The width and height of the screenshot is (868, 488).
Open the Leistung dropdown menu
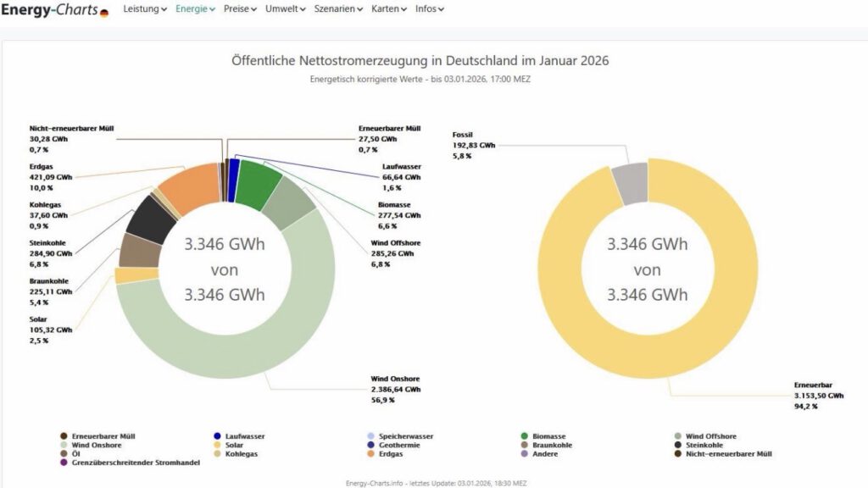pyautogui.click(x=145, y=9)
